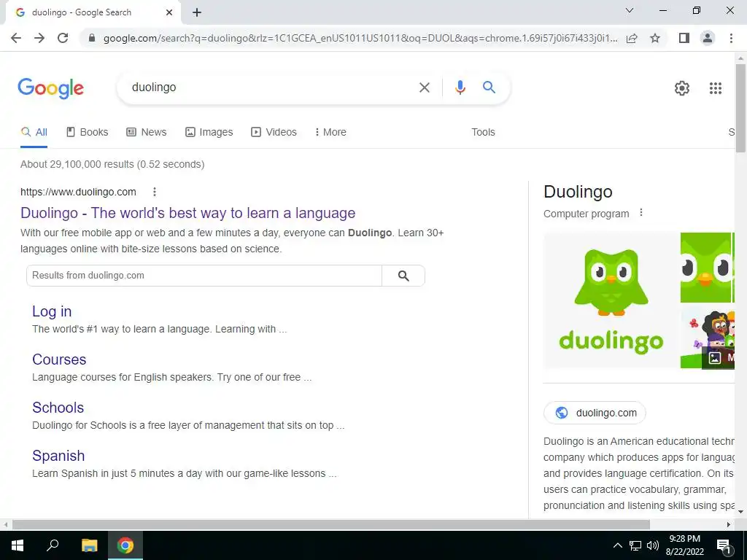Open clock showing 9:28 PM
The image size is (747, 560).
684,545
